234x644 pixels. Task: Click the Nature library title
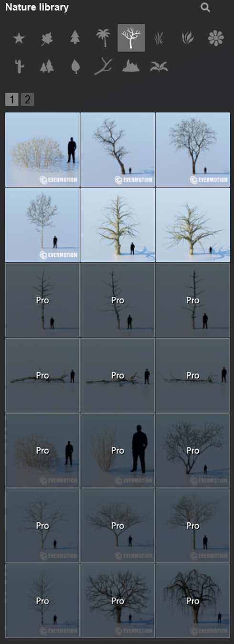pyautogui.click(x=37, y=7)
